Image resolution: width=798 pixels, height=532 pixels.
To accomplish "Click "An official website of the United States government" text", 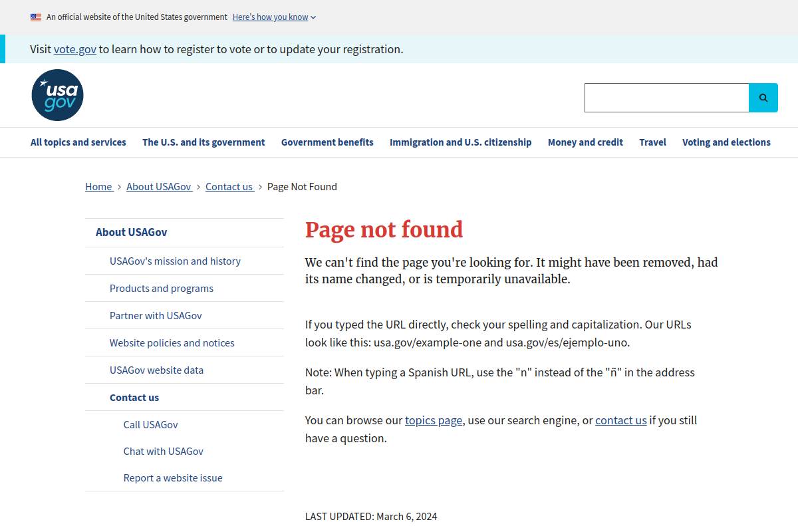I will coord(137,17).
